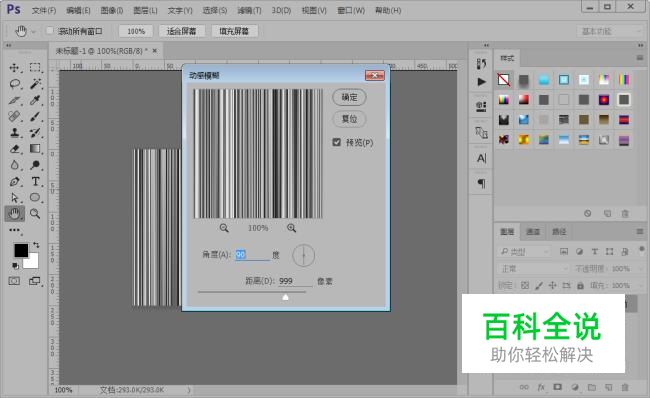Toggle the Preview checkbox in dialog
The height and width of the screenshot is (398, 650).
336,142
